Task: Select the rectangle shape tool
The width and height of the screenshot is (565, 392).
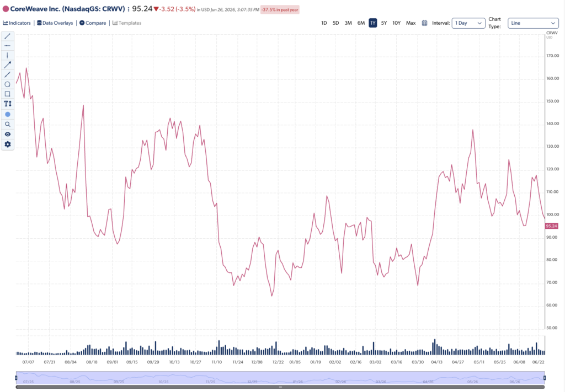Action: (x=7, y=94)
